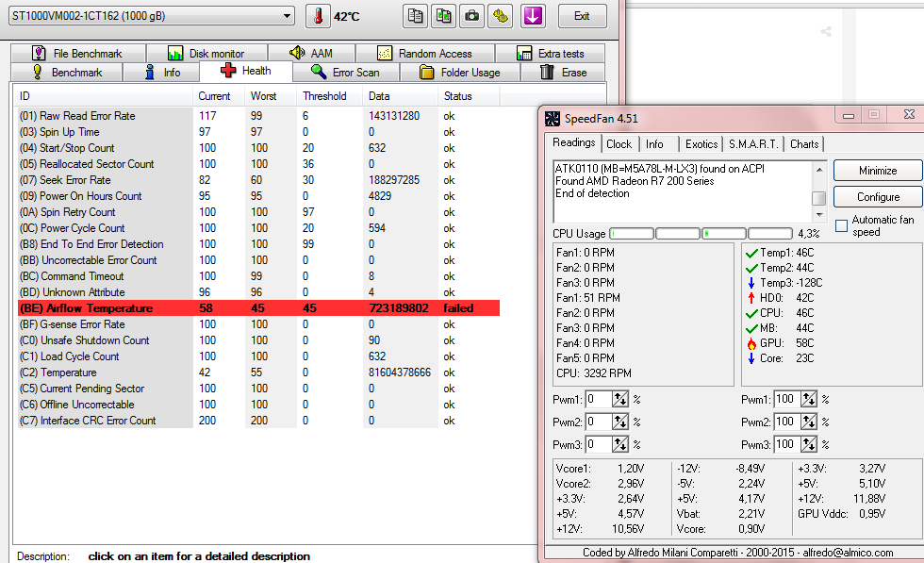The image size is (924, 563).
Task: Select the Power On Hours Count row
Action: 258,196
